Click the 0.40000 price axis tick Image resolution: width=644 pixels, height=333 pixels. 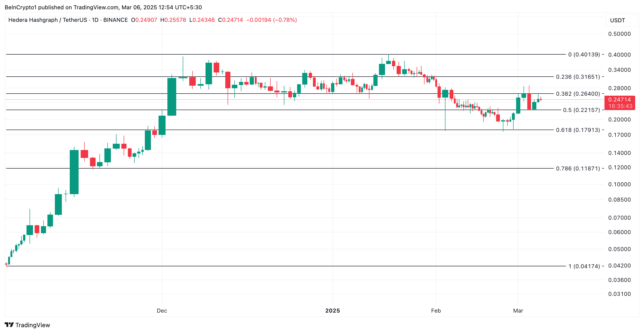tap(619, 55)
